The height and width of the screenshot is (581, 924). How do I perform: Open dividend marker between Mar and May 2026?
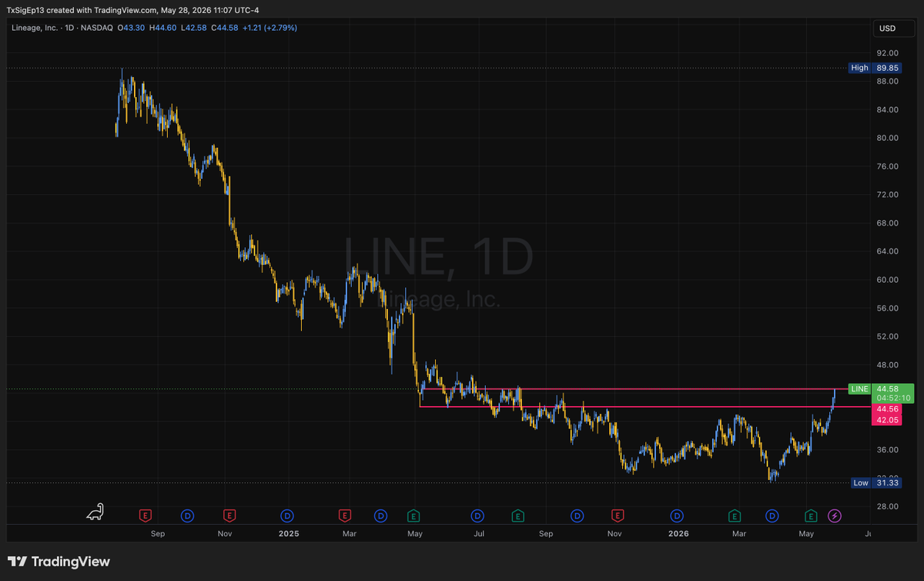[772, 515]
